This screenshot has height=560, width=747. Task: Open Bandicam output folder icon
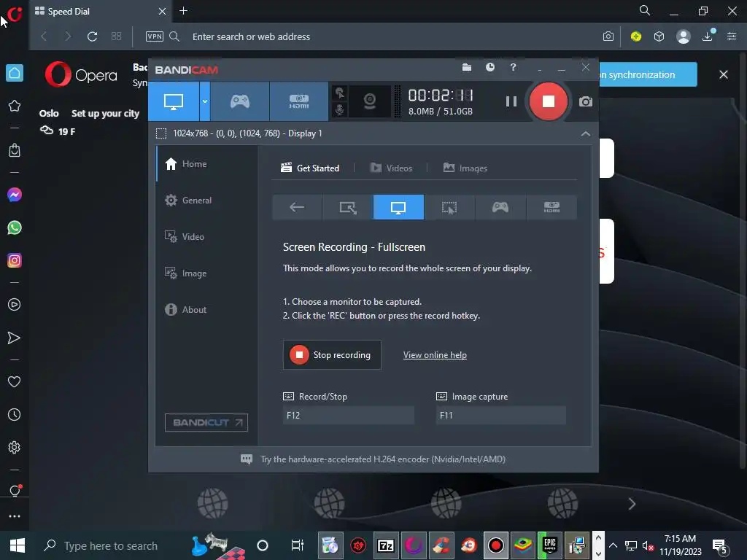click(467, 68)
